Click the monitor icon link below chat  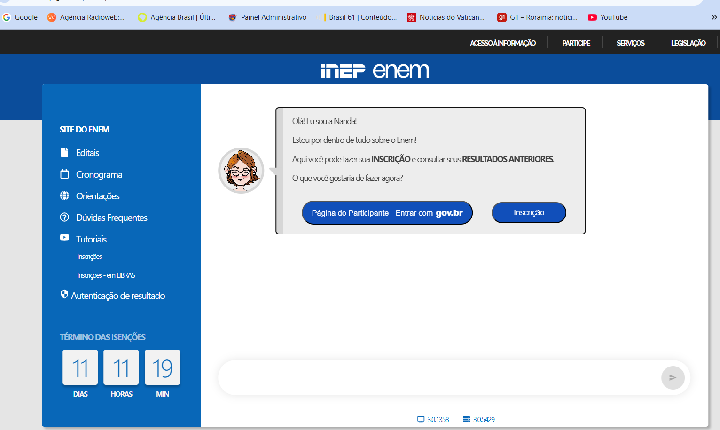click(433, 419)
